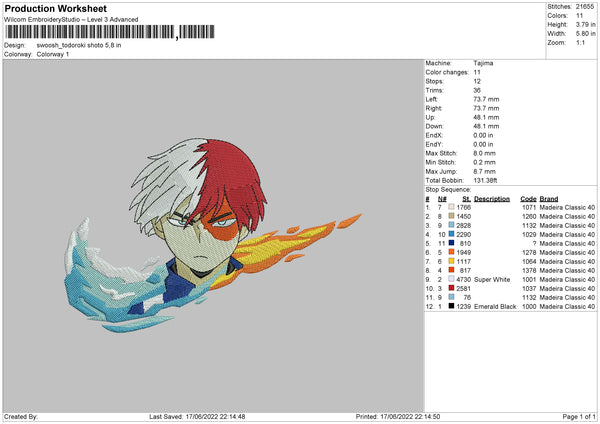Click the navy swatch with 810 stitches
Image resolution: width=600 pixels, height=424 pixels.
pos(451,243)
